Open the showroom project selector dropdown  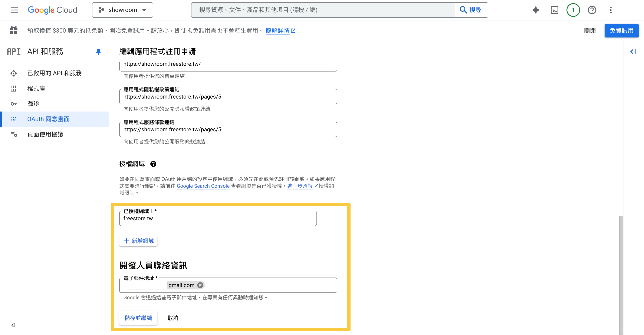point(122,10)
